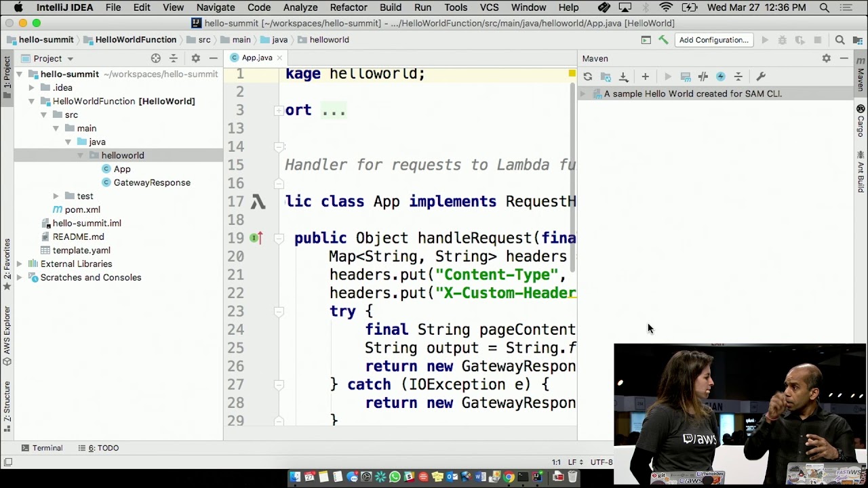Click Generate Sources and Update Folders icon
Viewport: 868px width, 488px height.
pyautogui.click(x=606, y=77)
